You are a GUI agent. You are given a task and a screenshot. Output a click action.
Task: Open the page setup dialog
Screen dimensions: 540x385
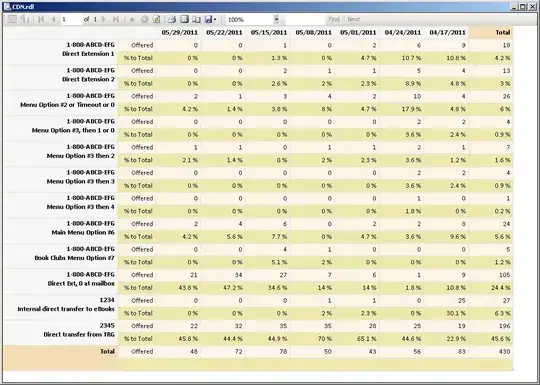(196, 19)
